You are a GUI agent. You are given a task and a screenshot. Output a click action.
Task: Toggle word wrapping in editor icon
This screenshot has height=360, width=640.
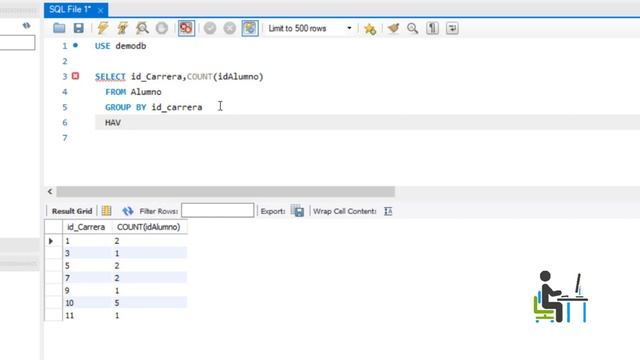[x=452, y=28]
